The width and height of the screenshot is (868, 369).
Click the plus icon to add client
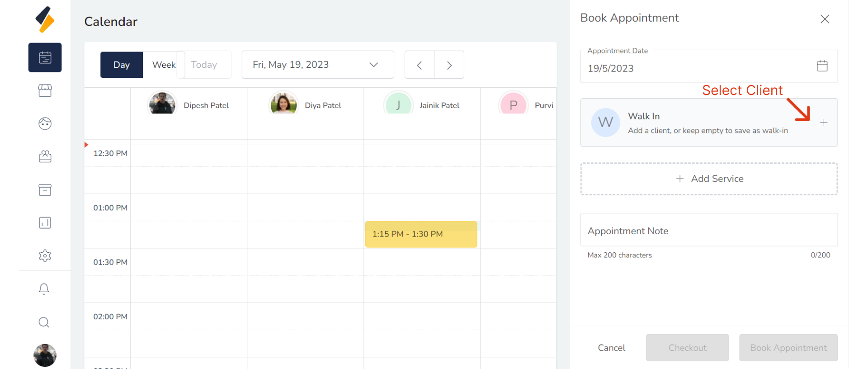pyautogui.click(x=824, y=123)
